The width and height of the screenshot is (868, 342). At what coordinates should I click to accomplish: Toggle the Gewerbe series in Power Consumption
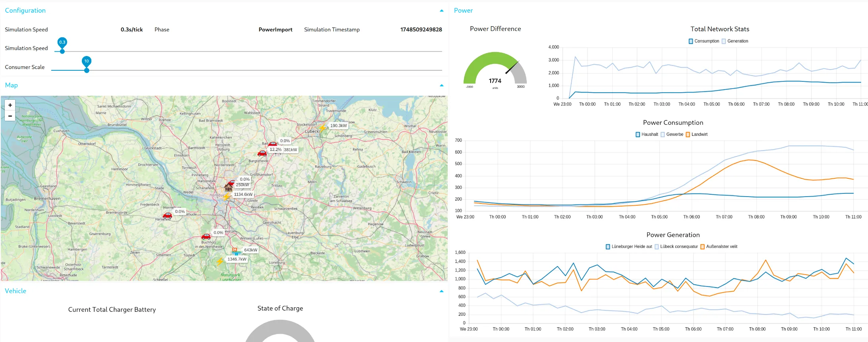point(672,135)
